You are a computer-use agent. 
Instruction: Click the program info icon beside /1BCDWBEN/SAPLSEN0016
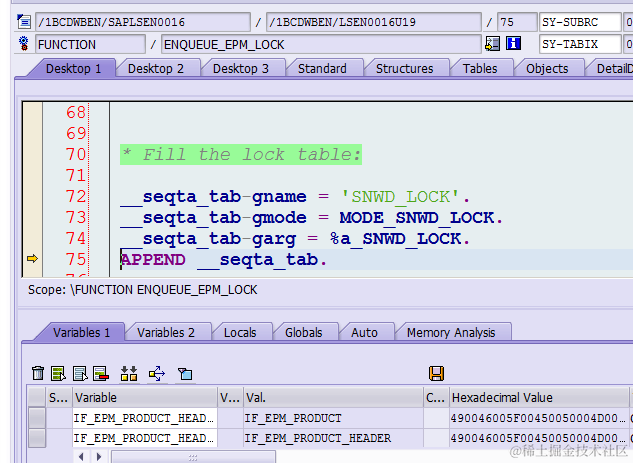(x=23, y=22)
